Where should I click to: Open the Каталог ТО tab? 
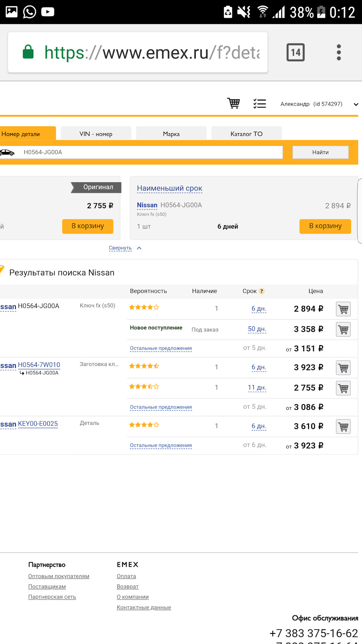pos(247,134)
